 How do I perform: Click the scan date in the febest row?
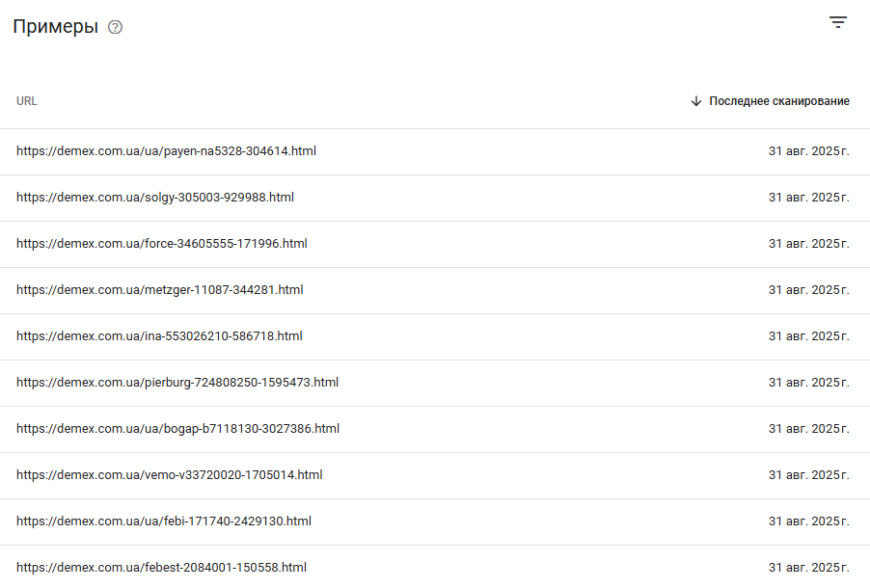coord(809,568)
